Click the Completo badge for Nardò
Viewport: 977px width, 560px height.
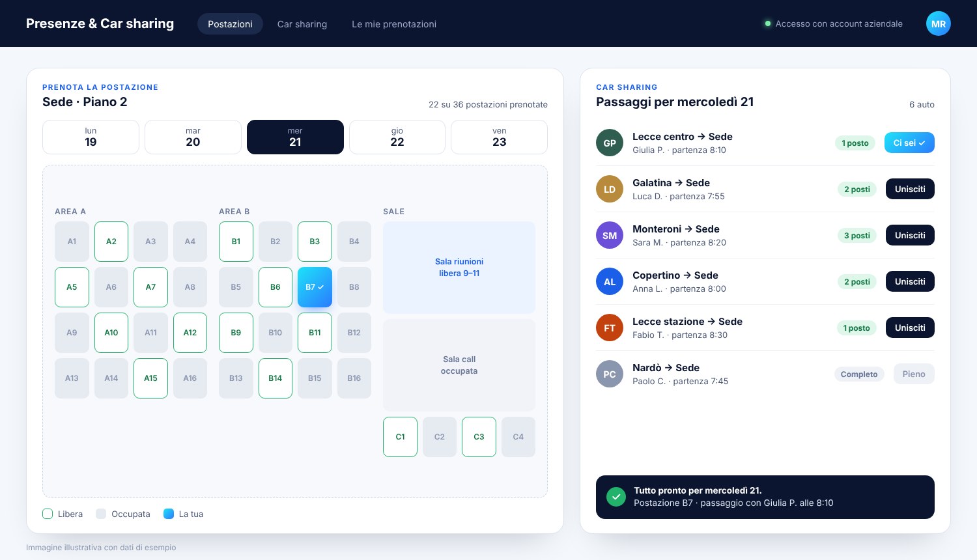(x=859, y=374)
